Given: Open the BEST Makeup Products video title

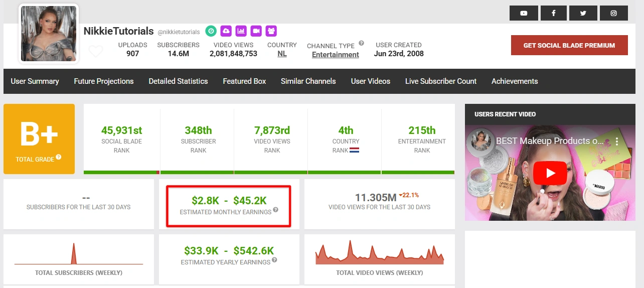Looking at the screenshot, I should [549, 141].
